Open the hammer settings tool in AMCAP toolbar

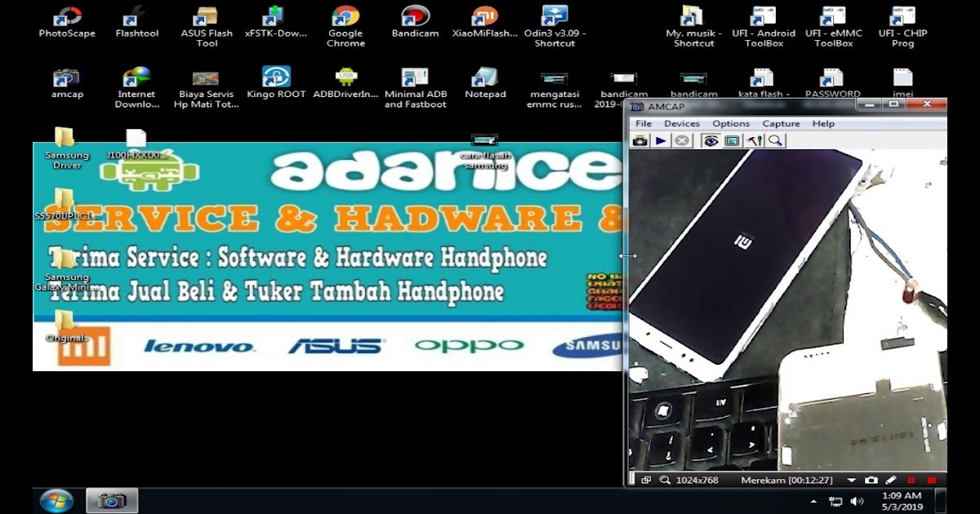754,141
